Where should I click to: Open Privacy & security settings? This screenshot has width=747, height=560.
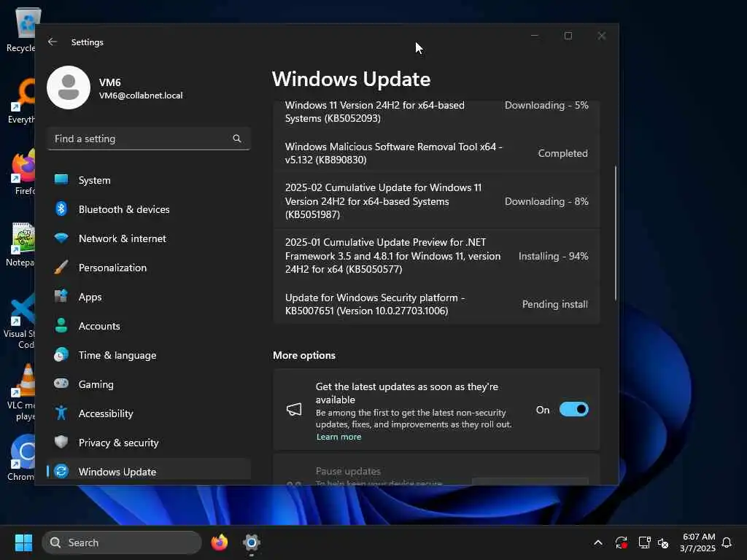149,443
